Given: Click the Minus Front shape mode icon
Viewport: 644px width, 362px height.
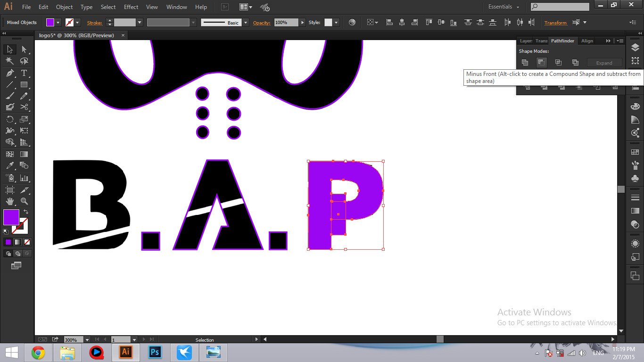Looking at the screenshot, I should click(x=542, y=62).
